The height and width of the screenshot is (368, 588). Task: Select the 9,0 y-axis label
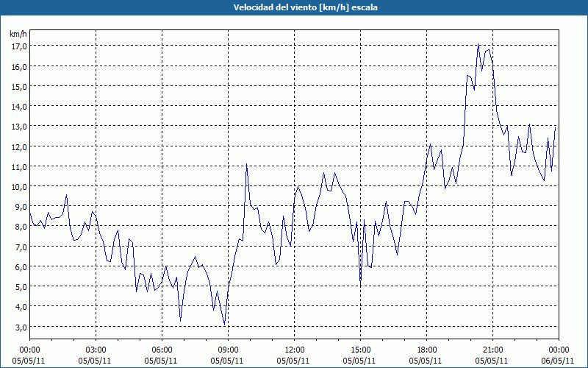21,207
